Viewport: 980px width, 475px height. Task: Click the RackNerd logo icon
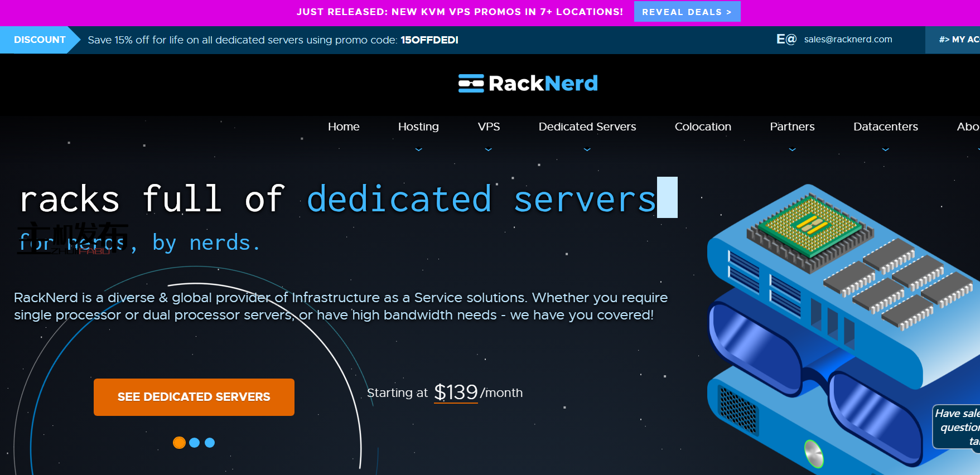point(471,84)
